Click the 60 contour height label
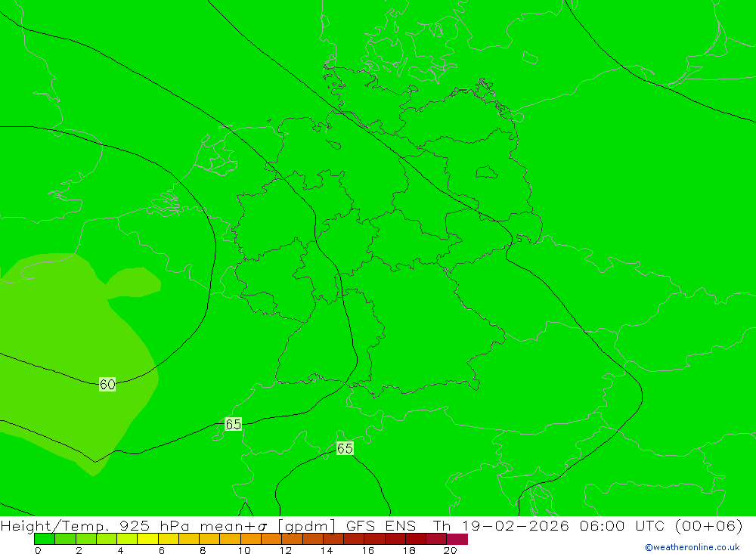756x554 pixels. [107, 384]
